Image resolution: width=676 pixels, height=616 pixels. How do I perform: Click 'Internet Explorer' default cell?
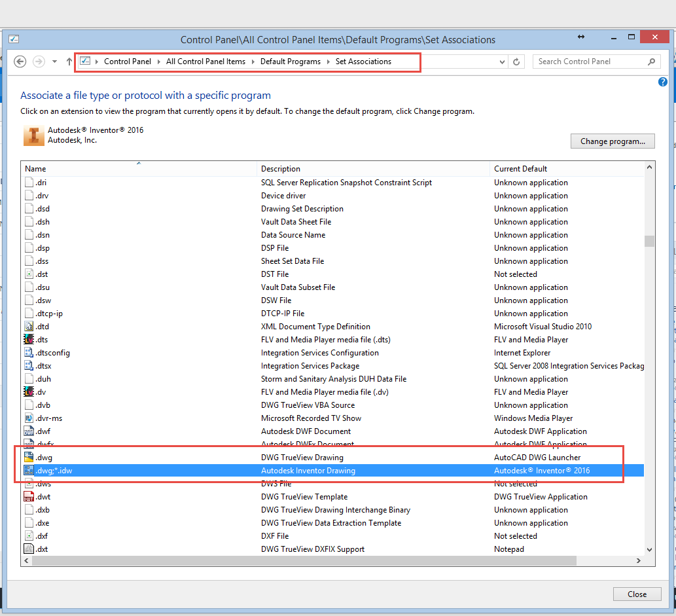tap(522, 352)
